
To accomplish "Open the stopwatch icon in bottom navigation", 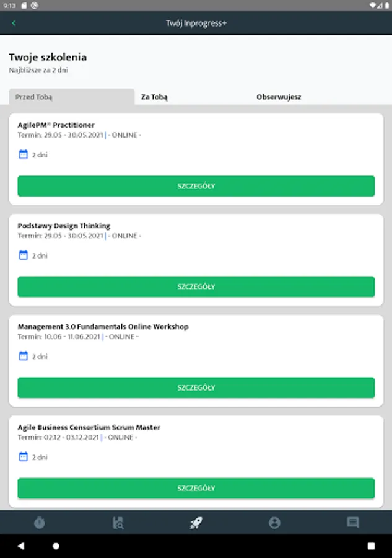I will click(x=40, y=523).
